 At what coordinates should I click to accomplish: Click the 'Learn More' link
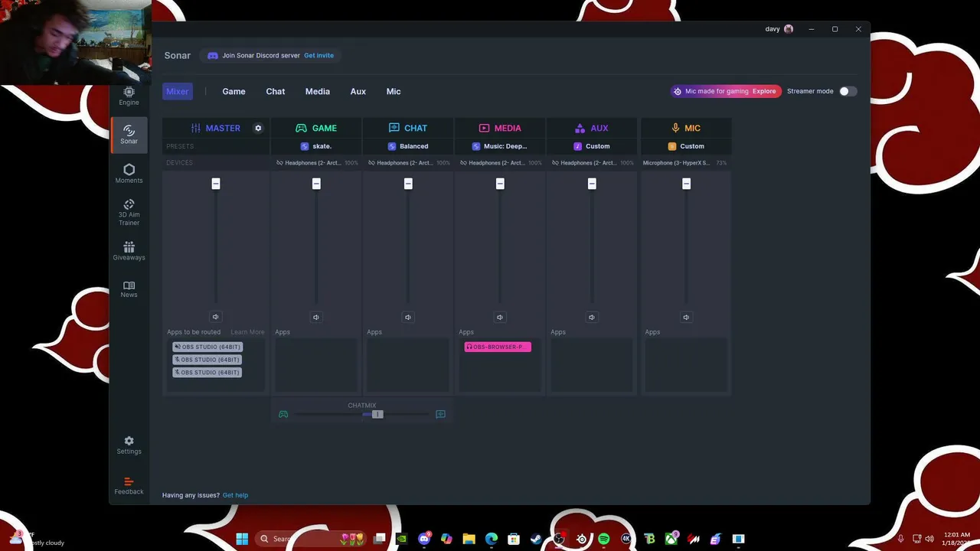(x=247, y=332)
